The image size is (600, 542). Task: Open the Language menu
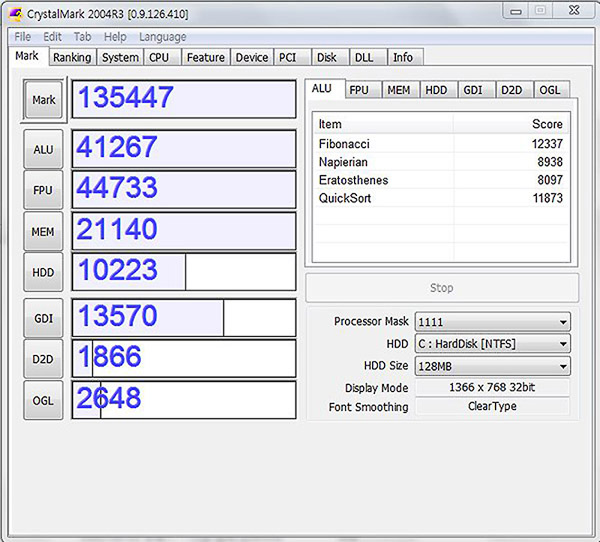coord(163,37)
